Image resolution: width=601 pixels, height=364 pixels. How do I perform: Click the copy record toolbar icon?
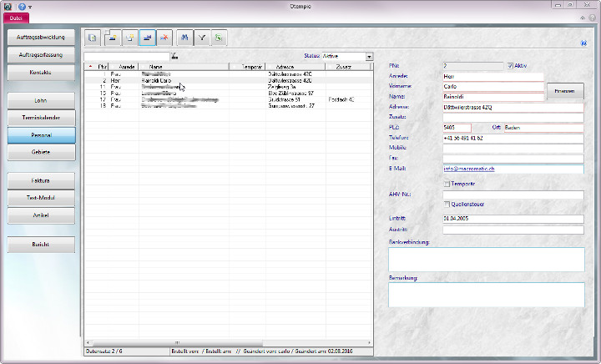click(x=130, y=38)
